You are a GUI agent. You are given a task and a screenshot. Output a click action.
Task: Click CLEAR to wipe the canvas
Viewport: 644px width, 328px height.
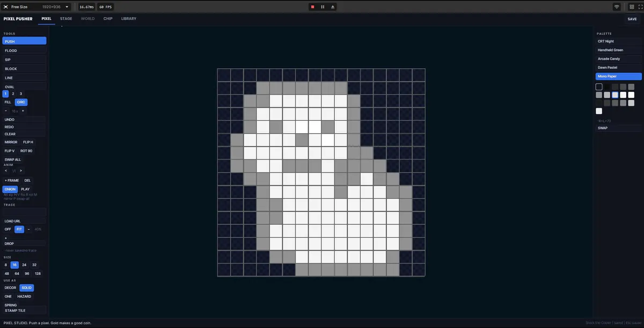coord(24,134)
